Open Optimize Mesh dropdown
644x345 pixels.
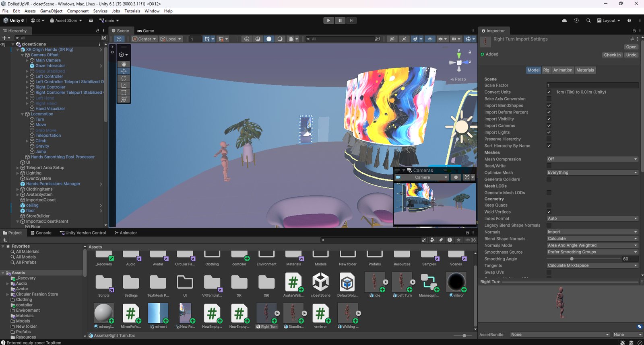click(x=592, y=172)
